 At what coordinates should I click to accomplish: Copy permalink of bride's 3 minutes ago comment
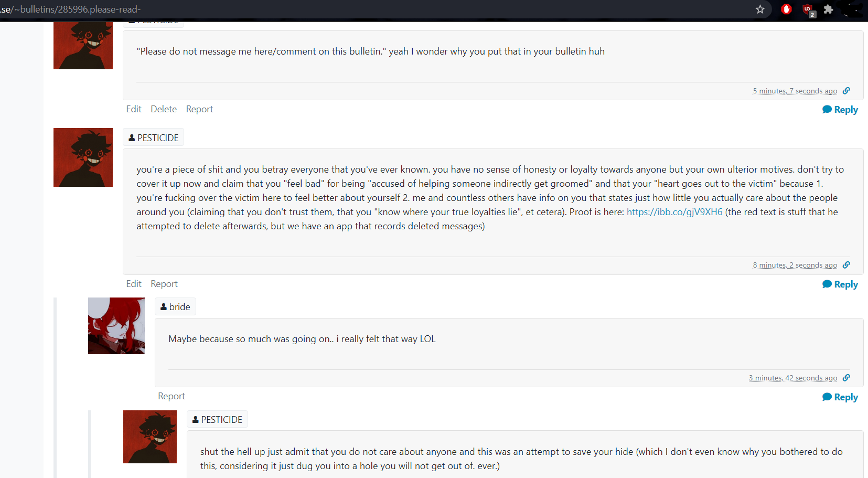[x=846, y=378]
